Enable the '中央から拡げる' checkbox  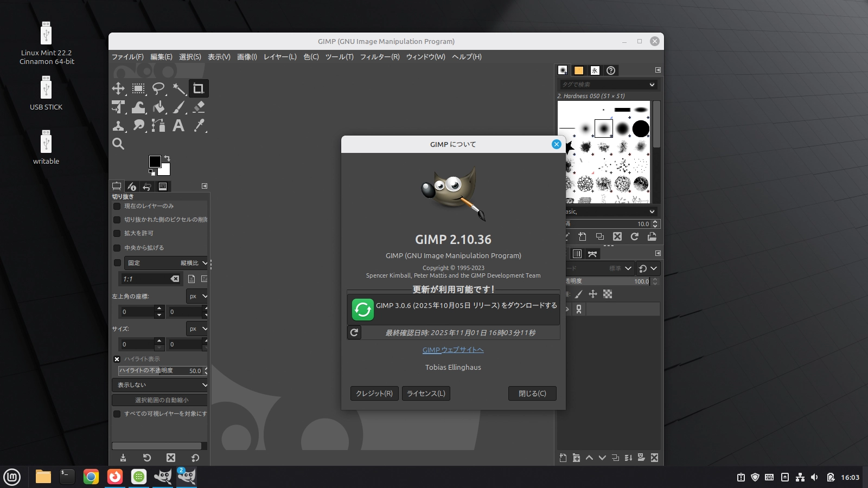(x=117, y=248)
